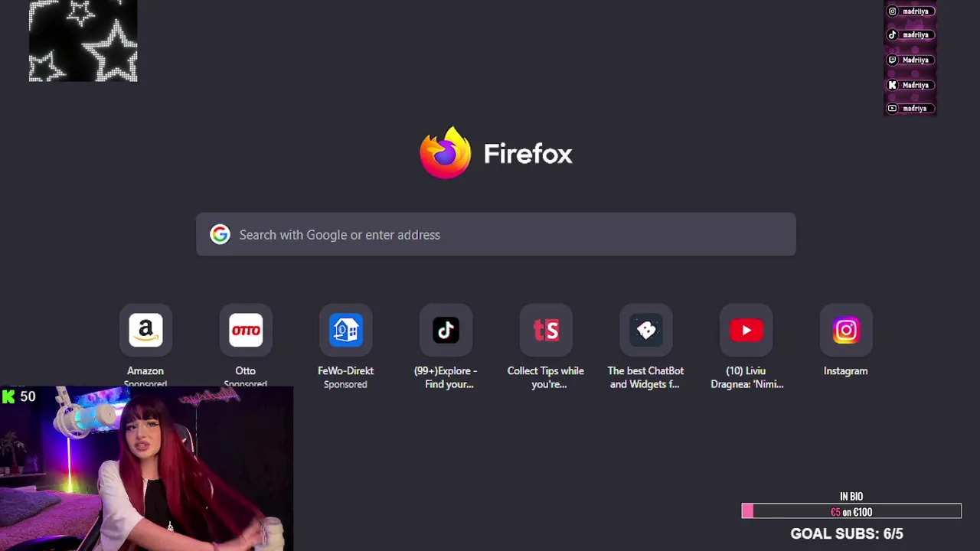Click the Google logo in search bar
This screenshot has width=980, height=551.
click(x=220, y=234)
